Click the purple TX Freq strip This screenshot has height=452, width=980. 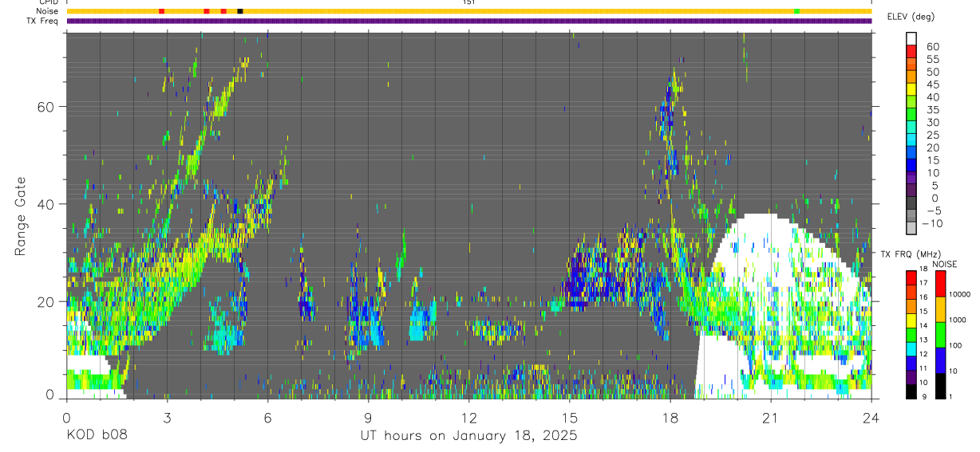(469, 21)
